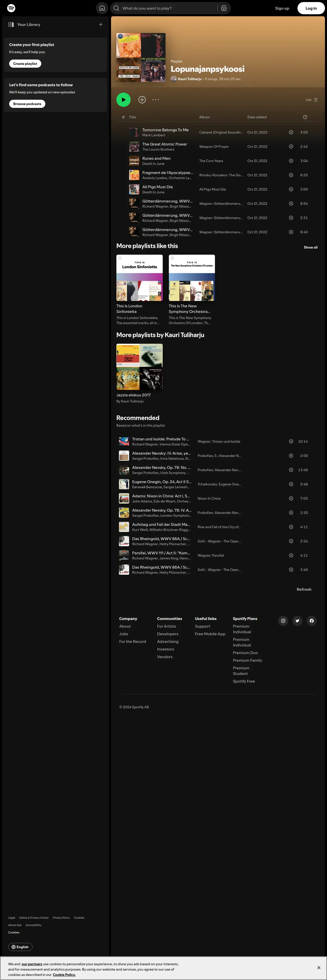Open Spotify Facebook page icon
Screen dimensions: 327x980
pyautogui.click(x=312, y=621)
